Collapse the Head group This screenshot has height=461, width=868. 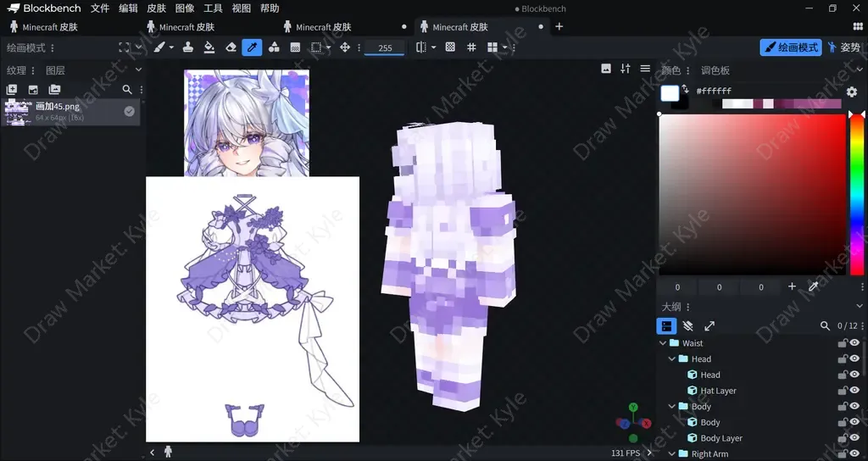click(672, 358)
